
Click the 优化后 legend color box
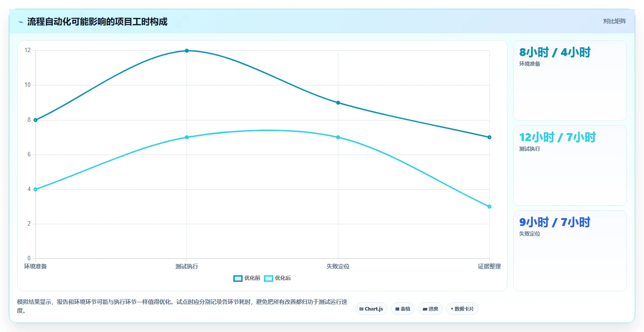(268, 278)
